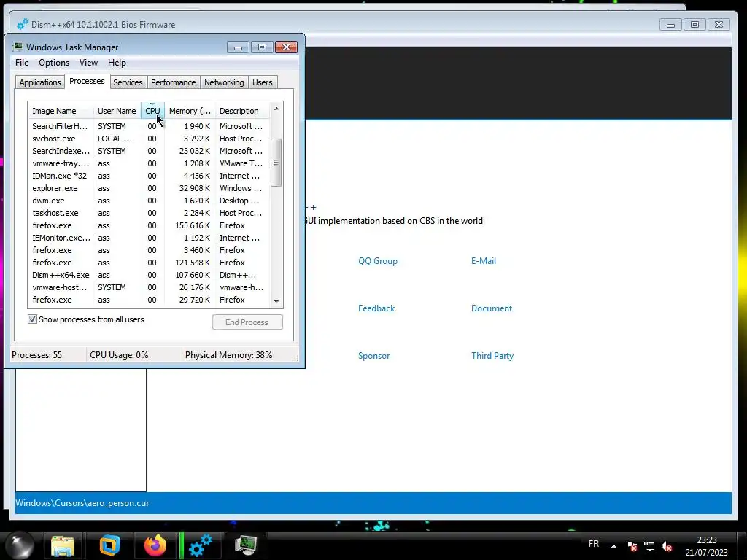Select the SearchIndexer process row
The width and height of the screenshot is (747, 560).
[149, 151]
